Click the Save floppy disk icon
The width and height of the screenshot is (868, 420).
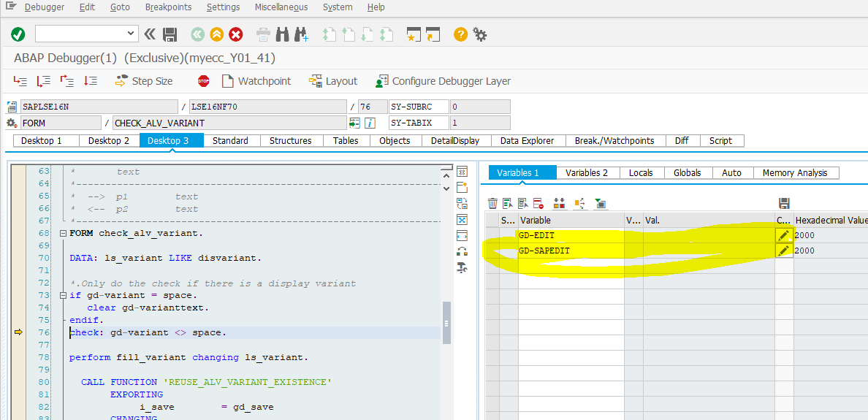pos(170,34)
